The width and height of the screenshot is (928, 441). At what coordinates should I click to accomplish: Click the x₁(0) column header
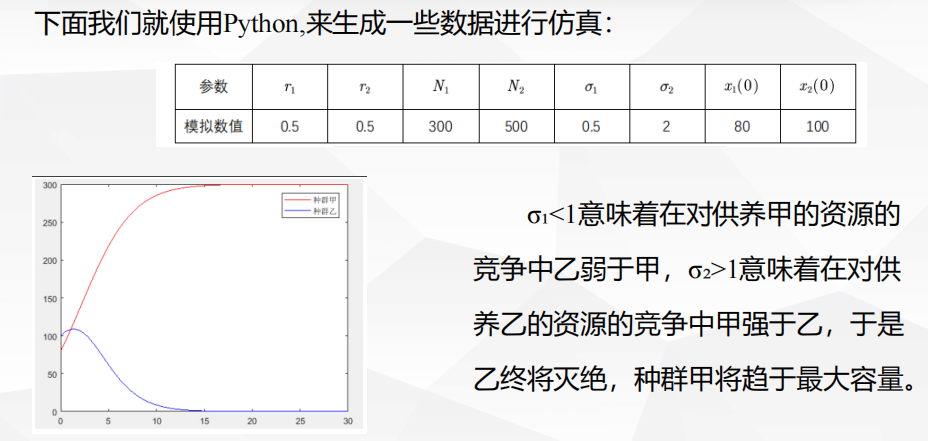742,87
